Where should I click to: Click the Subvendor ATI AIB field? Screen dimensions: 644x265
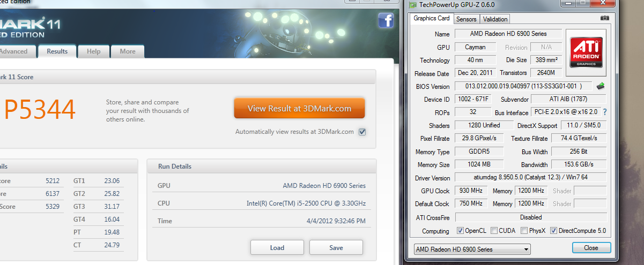coord(568,99)
